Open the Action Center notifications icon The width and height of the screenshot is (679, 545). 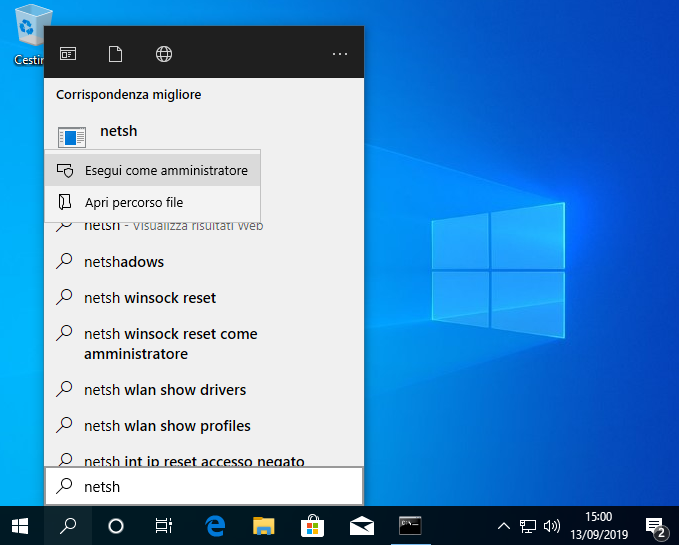pos(655,527)
